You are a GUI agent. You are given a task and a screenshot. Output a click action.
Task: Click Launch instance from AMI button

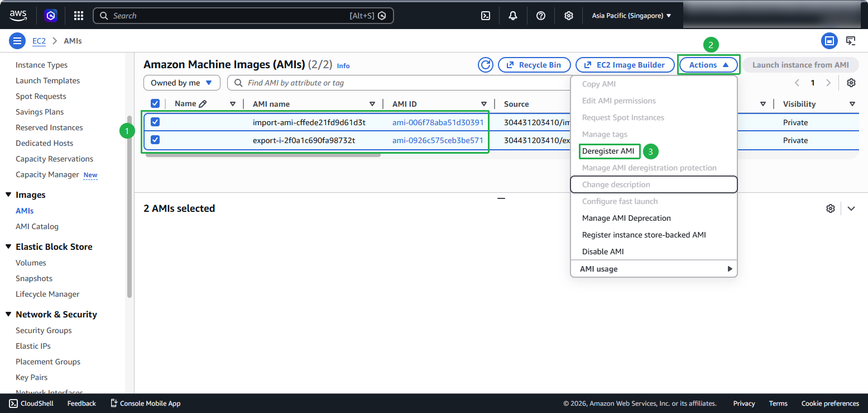point(800,65)
